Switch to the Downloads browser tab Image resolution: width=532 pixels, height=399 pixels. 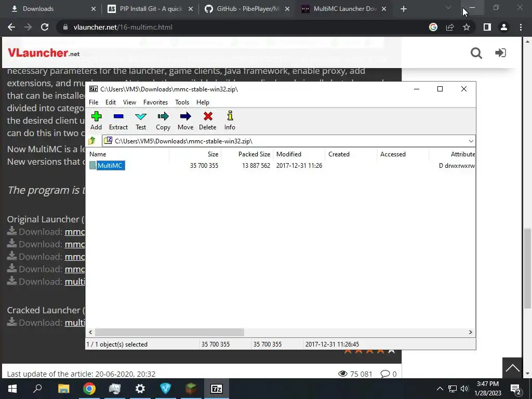point(51,9)
